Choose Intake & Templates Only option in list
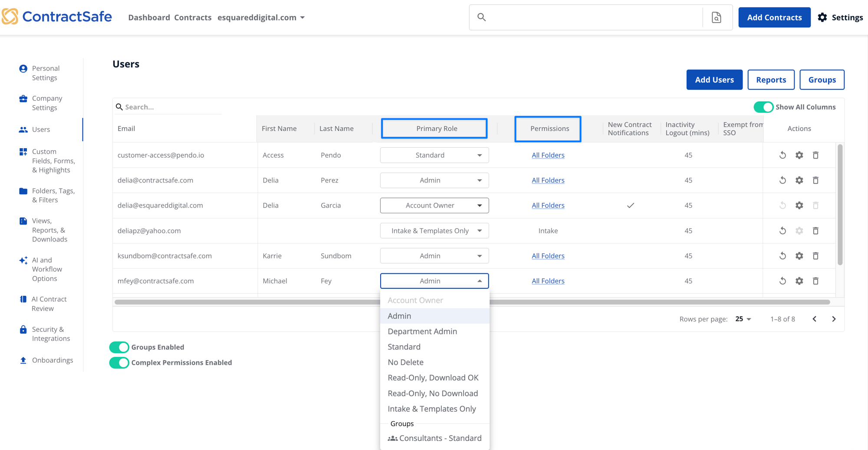 point(435,409)
